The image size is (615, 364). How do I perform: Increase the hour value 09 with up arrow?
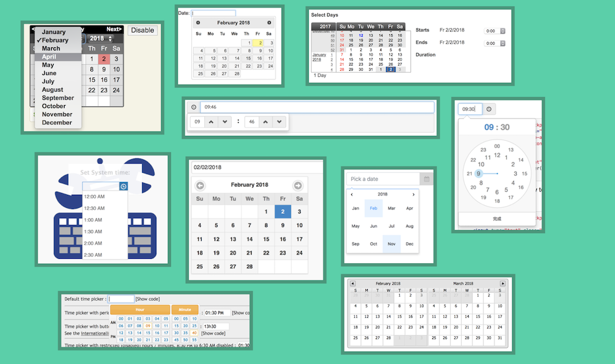click(211, 122)
